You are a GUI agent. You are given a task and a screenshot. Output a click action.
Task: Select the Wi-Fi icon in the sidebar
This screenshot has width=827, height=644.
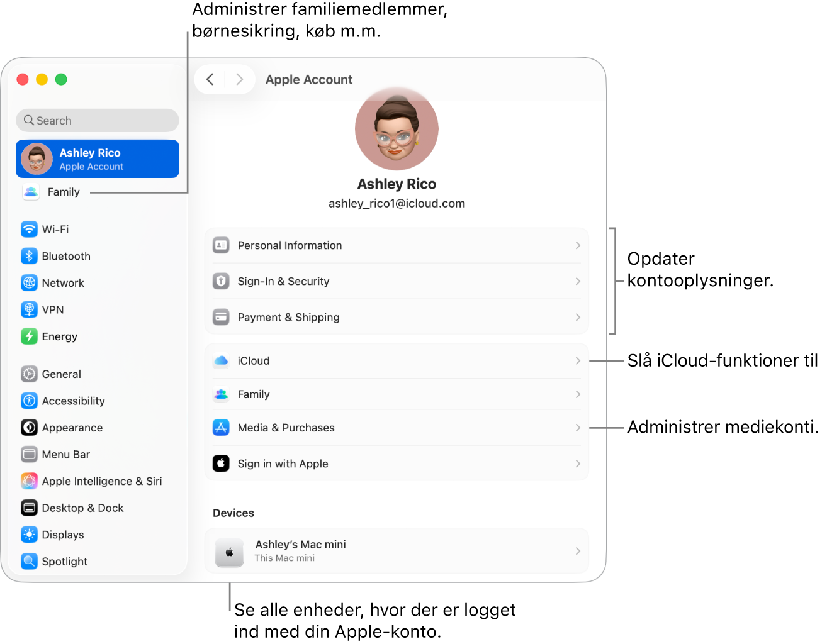[x=30, y=229]
